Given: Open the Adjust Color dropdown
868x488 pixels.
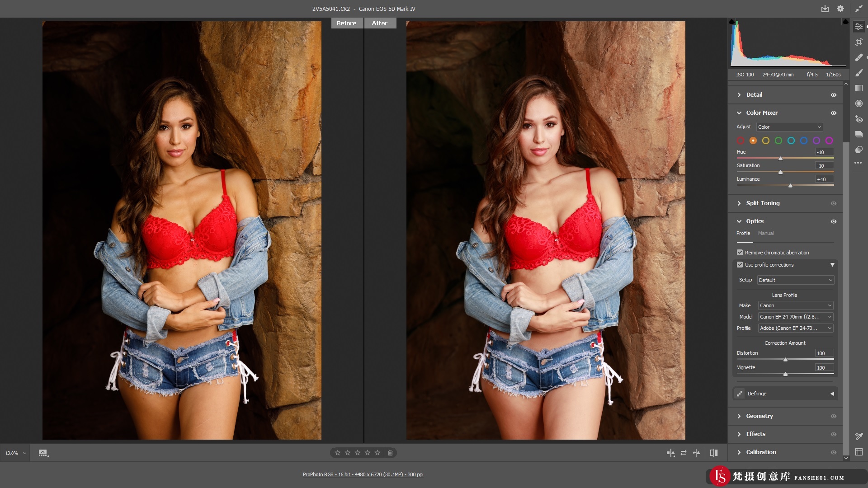Looking at the screenshot, I should pyautogui.click(x=789, y=127).
